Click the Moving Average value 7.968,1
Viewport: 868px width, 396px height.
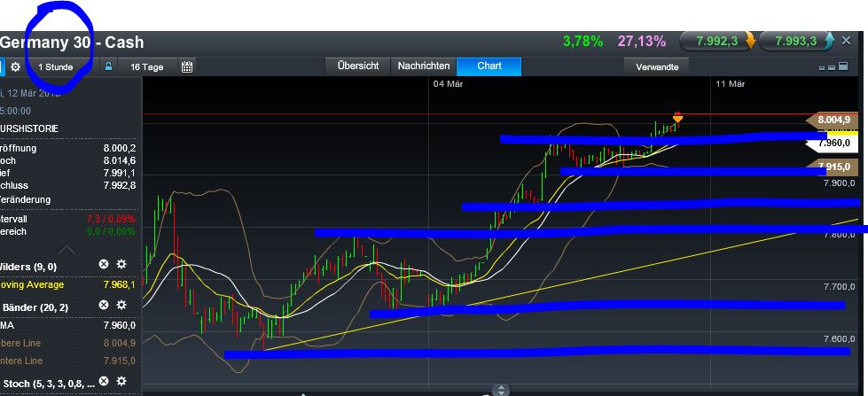tap(119, 285)
